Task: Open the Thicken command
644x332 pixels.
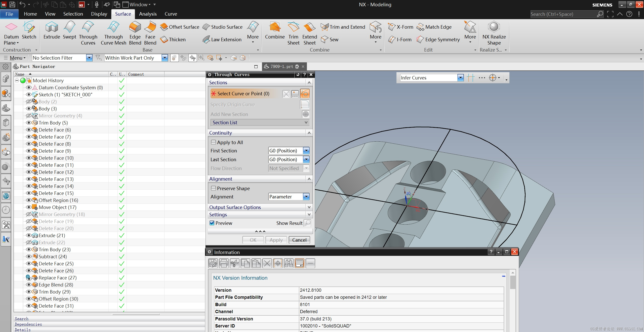Action: click(173, 39)
